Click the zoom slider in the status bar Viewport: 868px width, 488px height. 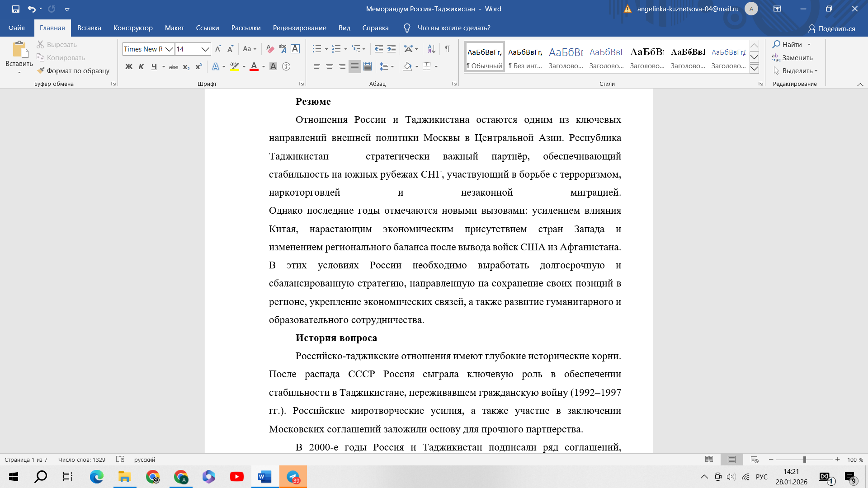(804, 460)
